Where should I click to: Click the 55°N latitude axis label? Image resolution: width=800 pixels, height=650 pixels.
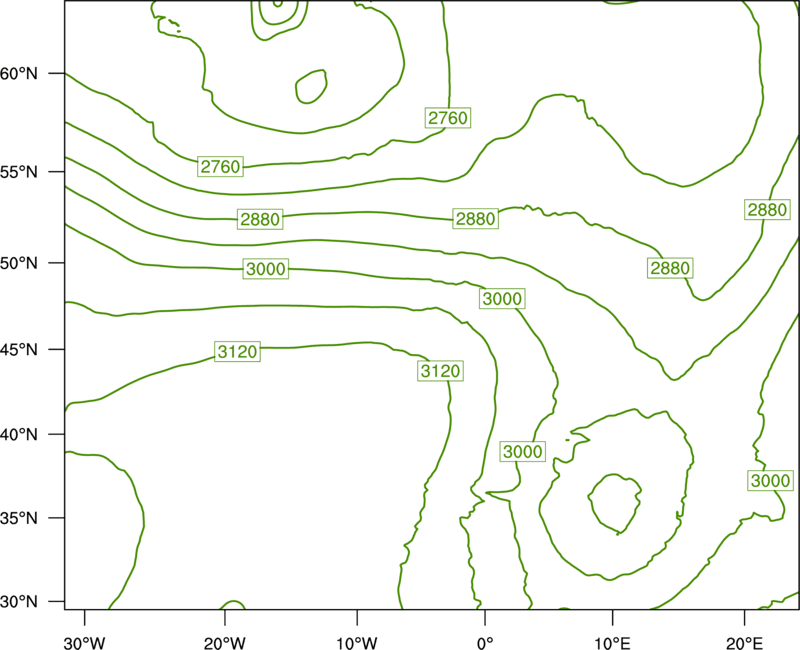pos(19,172)
